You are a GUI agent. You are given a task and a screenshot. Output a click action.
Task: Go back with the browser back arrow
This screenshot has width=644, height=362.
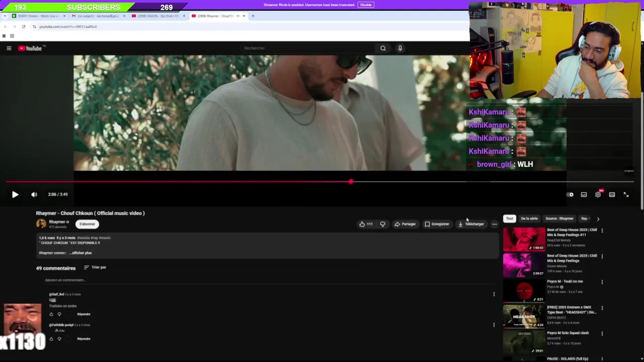pyautogui.click(x=5, y=27)
